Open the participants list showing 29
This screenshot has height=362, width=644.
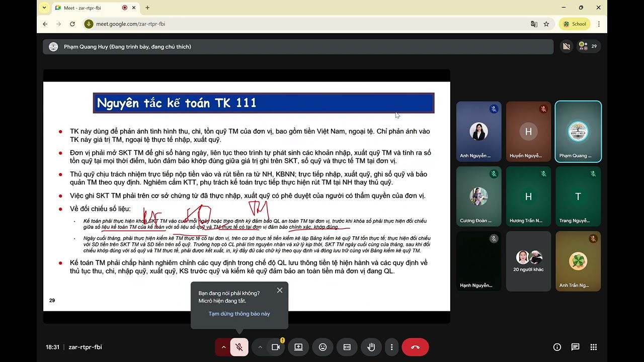(x=588, y=46)
